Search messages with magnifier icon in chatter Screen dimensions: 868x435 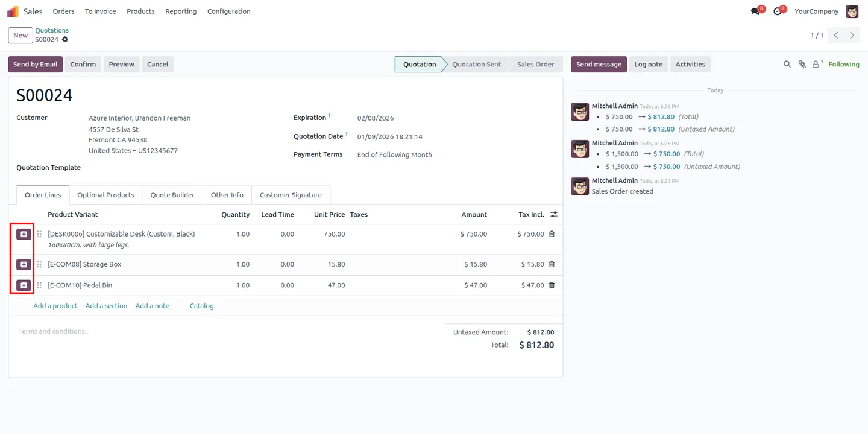pos(787,65)
